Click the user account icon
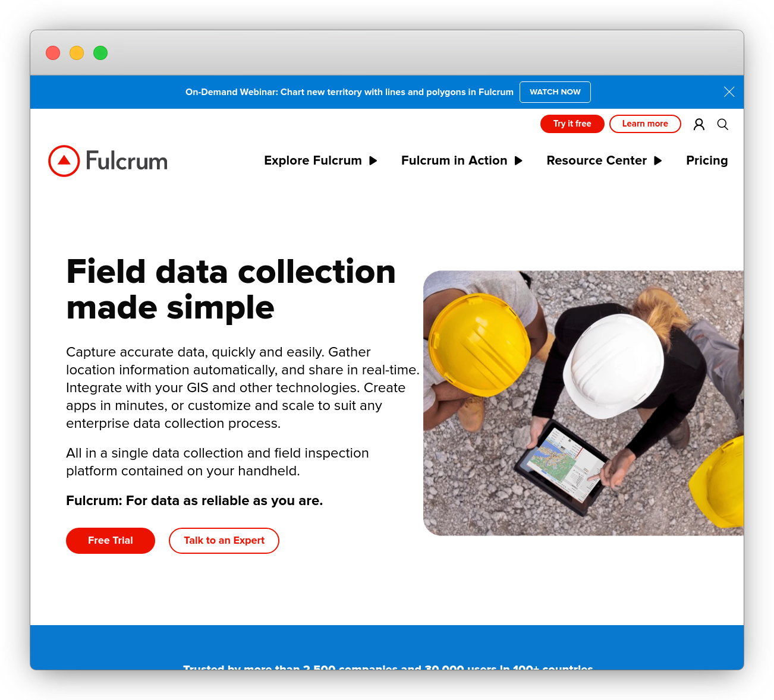Viewport: 774px width, 700px height. tap(699, 124)
